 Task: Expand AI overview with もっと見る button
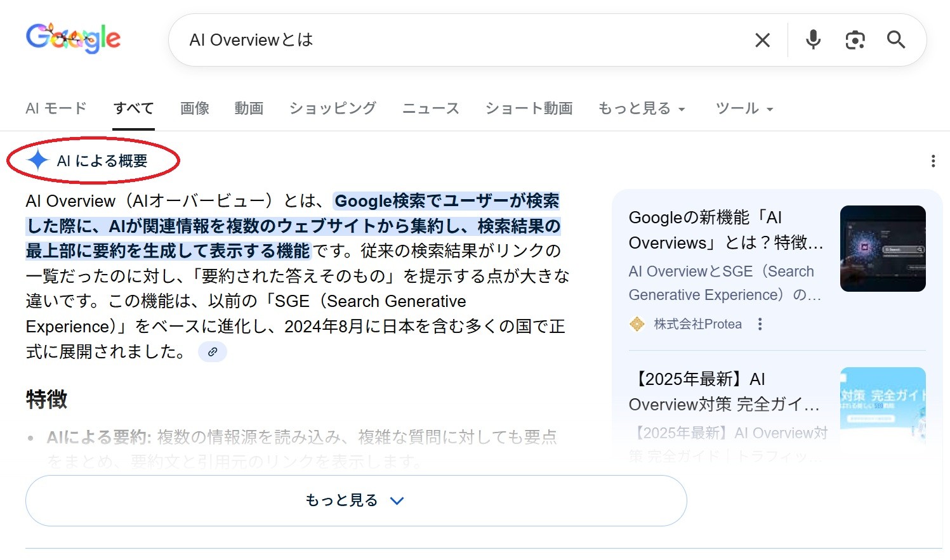click(x=355, y=500)
